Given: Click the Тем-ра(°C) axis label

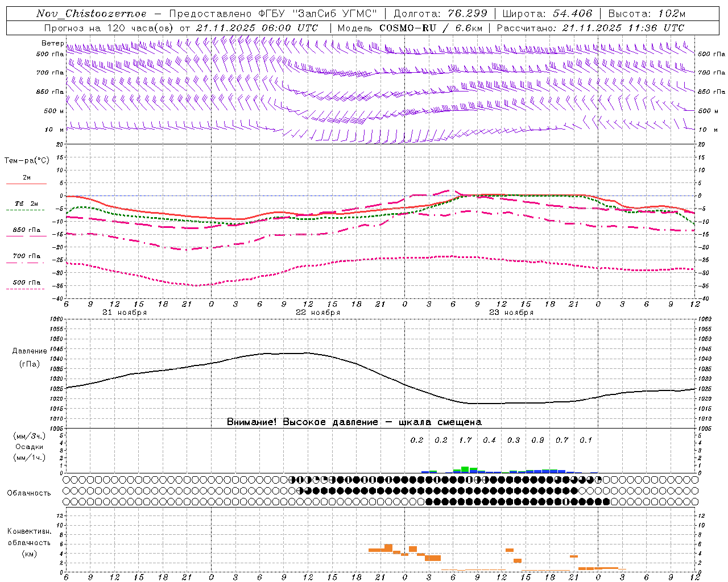Looking at the screenshot, I should click(x=27, y=160).
